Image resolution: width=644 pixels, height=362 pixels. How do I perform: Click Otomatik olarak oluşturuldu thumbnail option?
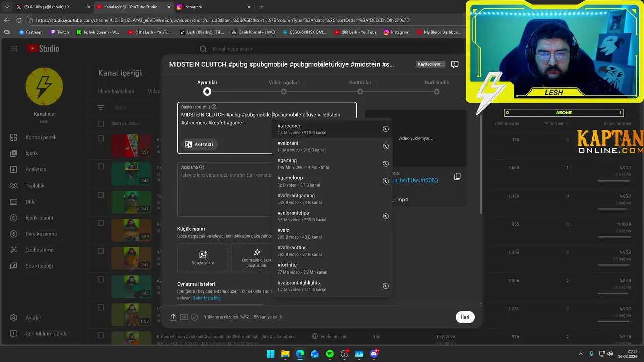(x=257, y=258)
